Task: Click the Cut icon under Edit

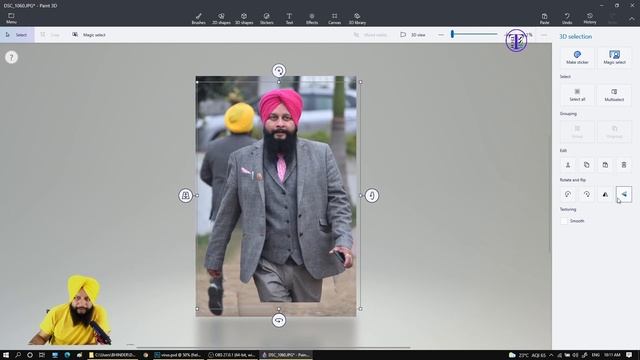Action: click(x=568, y=165)
